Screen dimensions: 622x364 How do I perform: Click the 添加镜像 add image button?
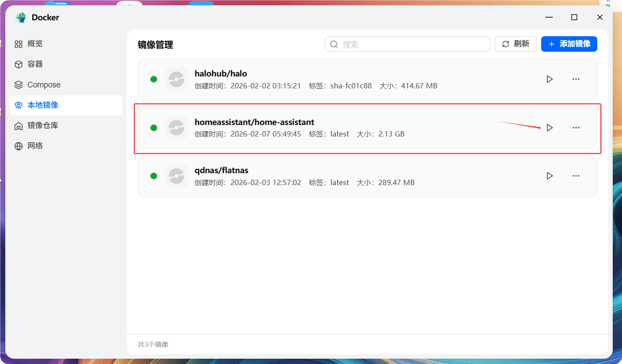(x=569, y=44)
